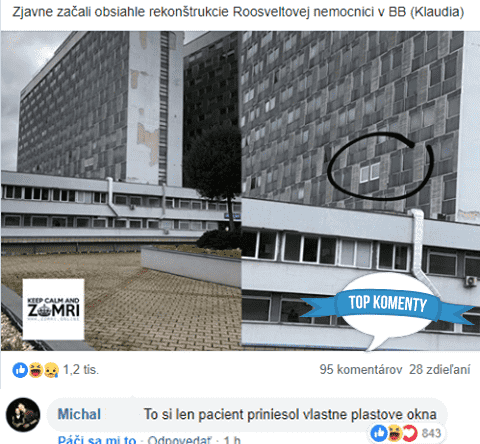Click the Keep Calm and Zomri logo

coord(53,309)
